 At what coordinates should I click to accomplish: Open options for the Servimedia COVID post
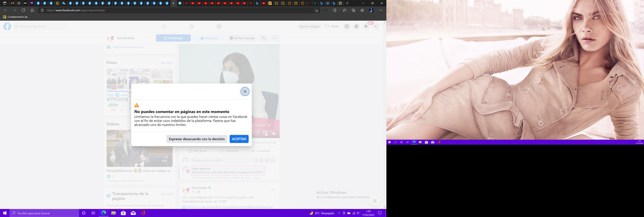click(273, 189)
